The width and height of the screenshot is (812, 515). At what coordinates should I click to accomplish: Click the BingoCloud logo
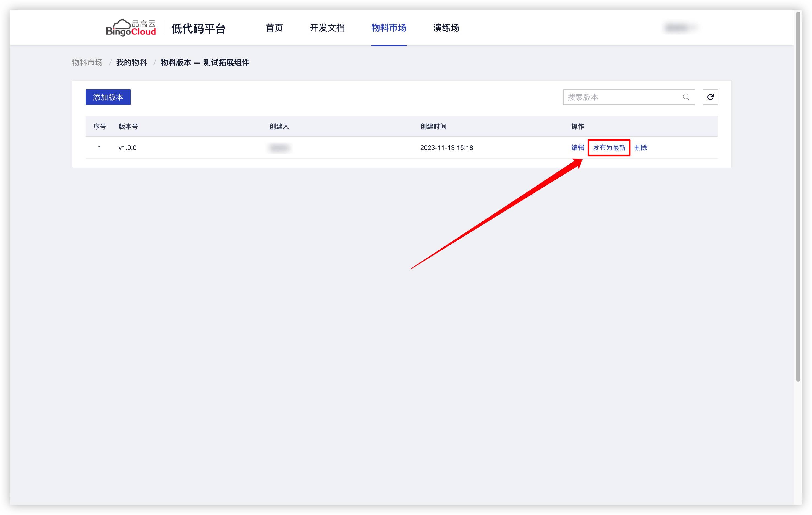click(131, 28)
